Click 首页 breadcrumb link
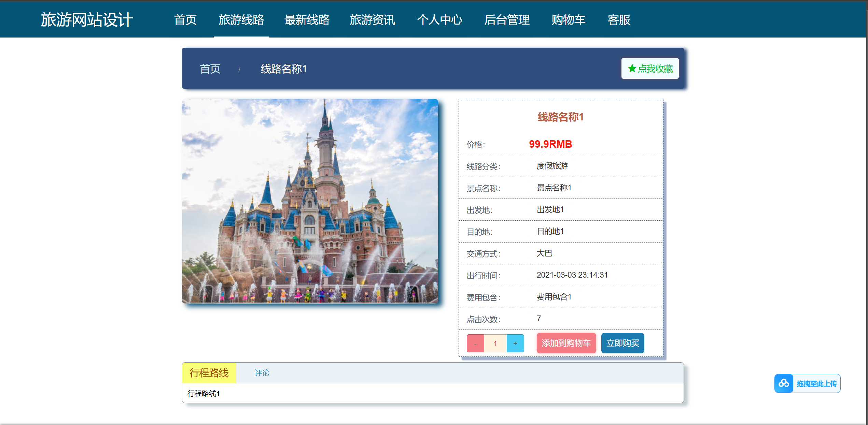868x425 pixels. pos(210,69)
